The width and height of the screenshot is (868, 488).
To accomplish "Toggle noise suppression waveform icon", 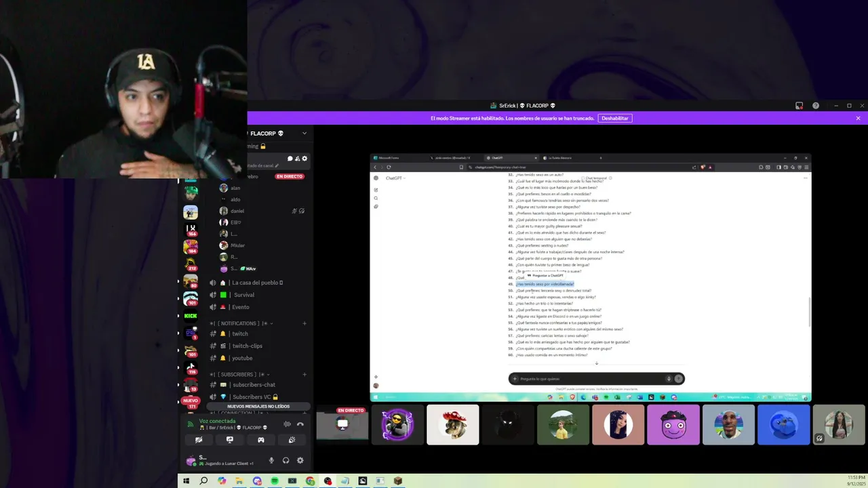I will point(287,424).
